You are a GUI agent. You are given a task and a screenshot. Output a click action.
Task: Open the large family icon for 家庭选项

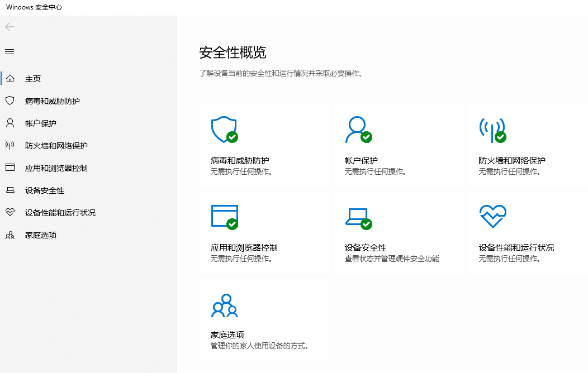pos(225,305)
